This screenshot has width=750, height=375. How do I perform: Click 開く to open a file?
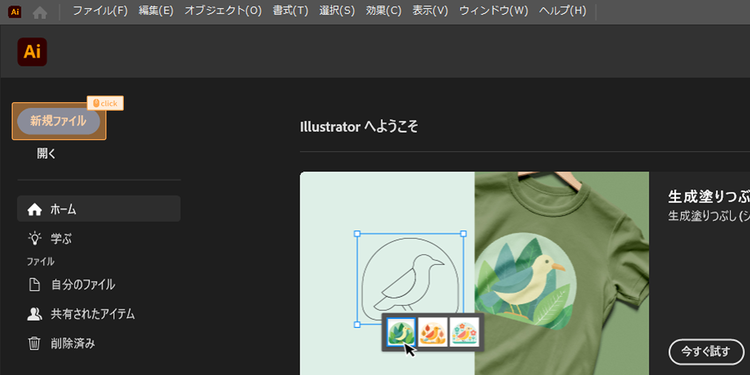point(46,154)
